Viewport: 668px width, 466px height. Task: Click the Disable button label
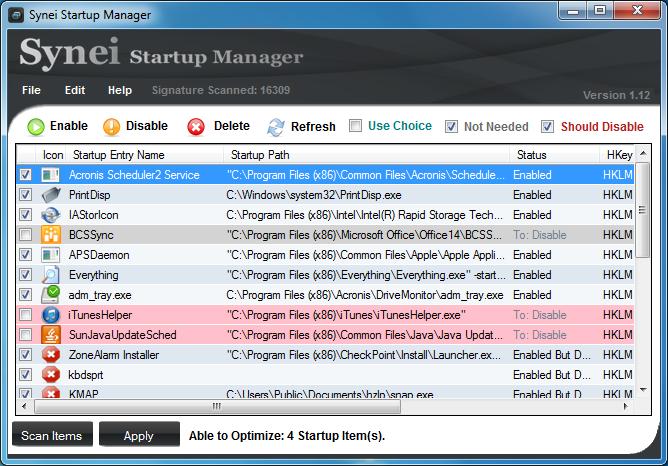[147, 126]
